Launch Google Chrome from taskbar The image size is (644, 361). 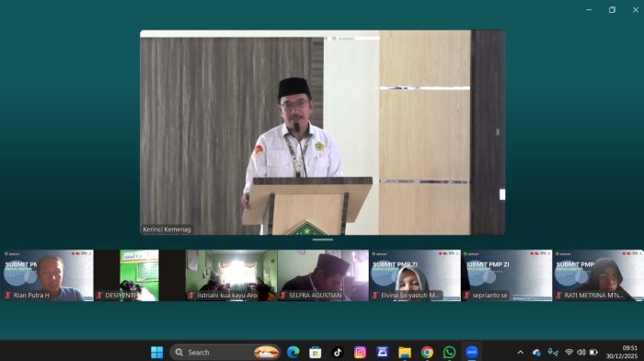pyautogui.click(x=427, y=353)
